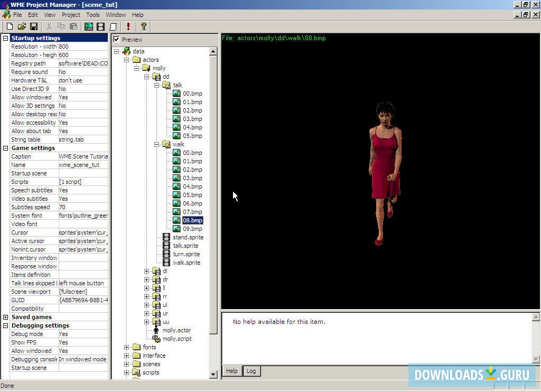541x392 pixels.
Task: Click the New project toolbar icon
Action: click(x=10, y=26)
